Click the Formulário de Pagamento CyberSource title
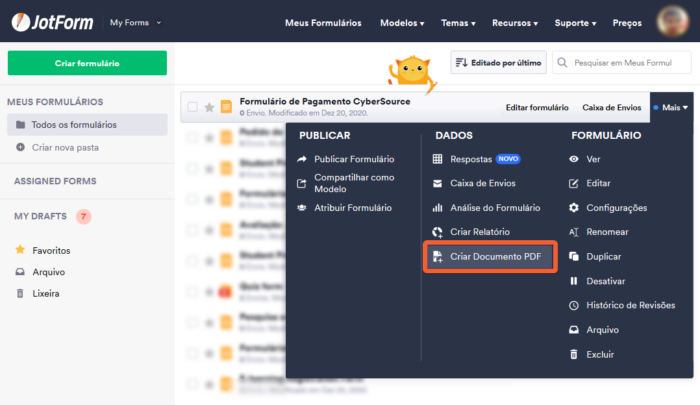 325,101
